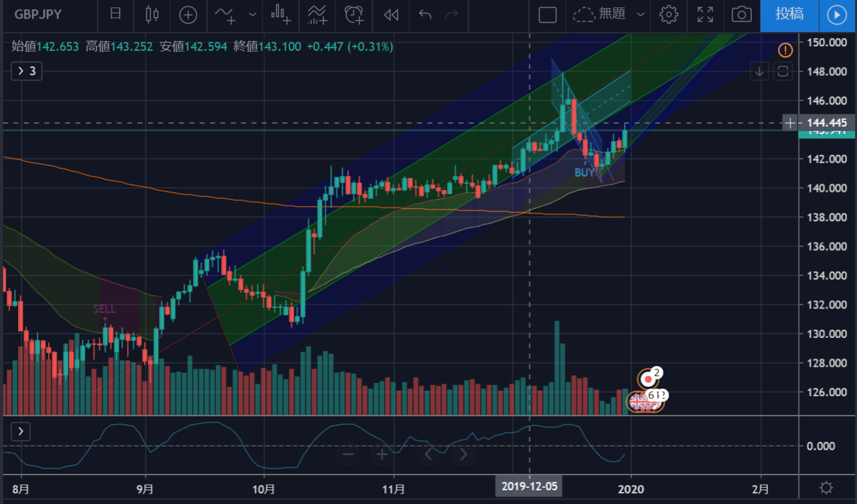The height and width of the screenshot is (504, 857).
Task: Zoom out the chart with the minus button
Action: pos(348,455)
